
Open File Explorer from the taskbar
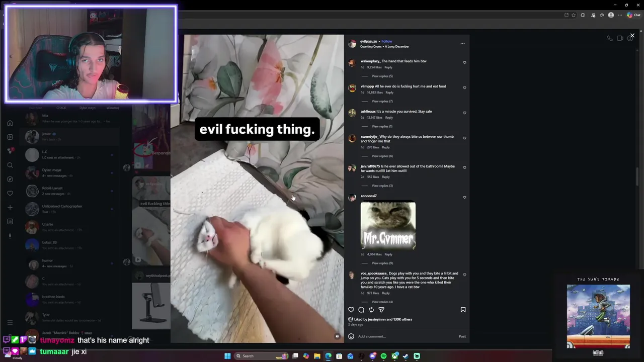click(317, 356)
